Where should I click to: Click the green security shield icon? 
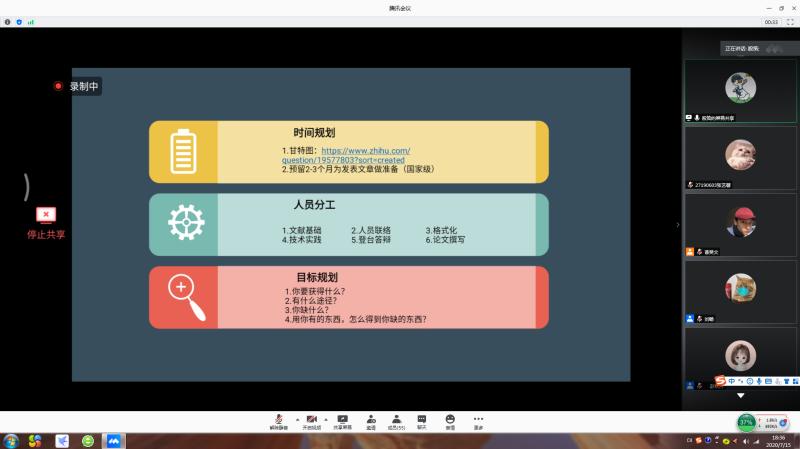pos(19,21)
